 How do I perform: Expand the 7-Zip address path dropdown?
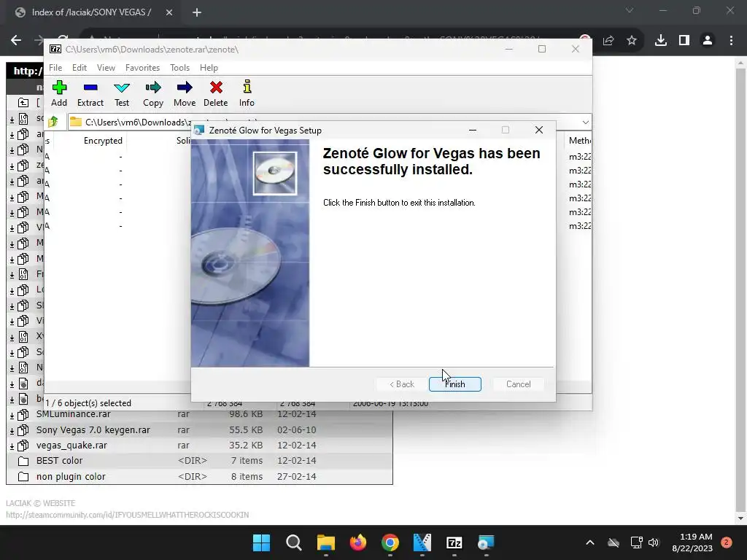point(586,122)
